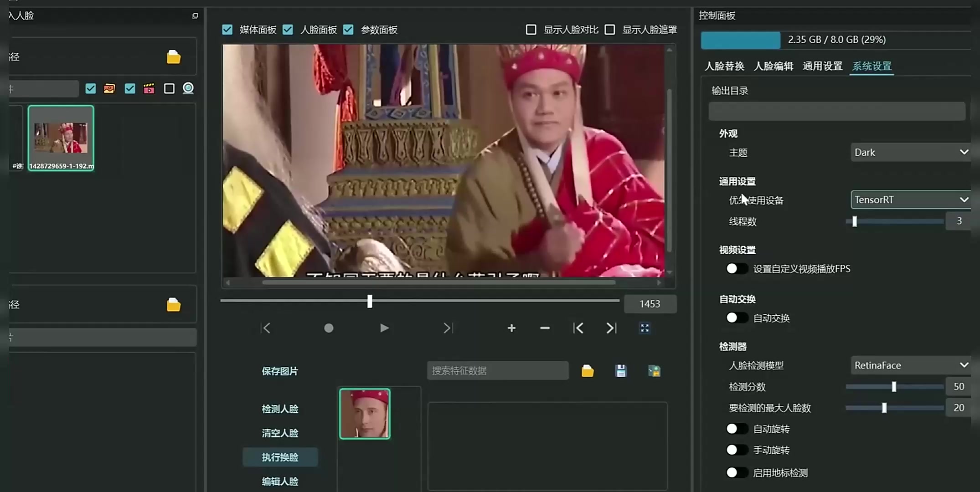
Task: Enable the 启用地标检测 switch
Action: pyautogui.click(x=737, y=473)
